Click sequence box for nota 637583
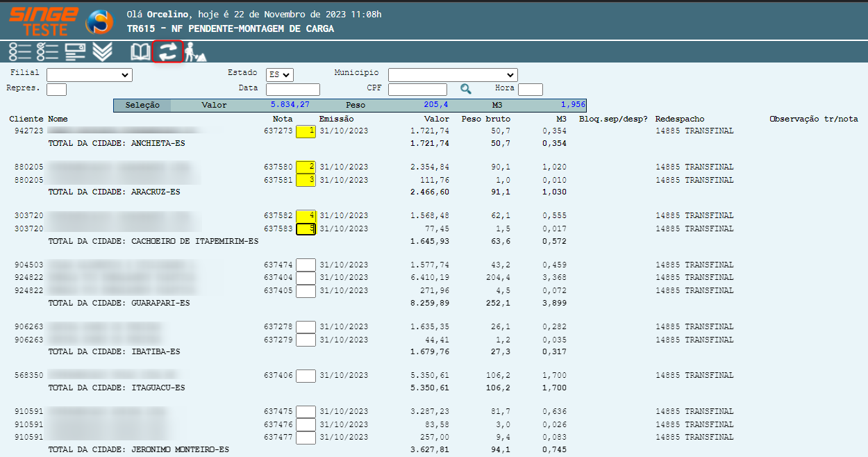The height and width of the screenshot is (457, 868). (x=306, y=229)
